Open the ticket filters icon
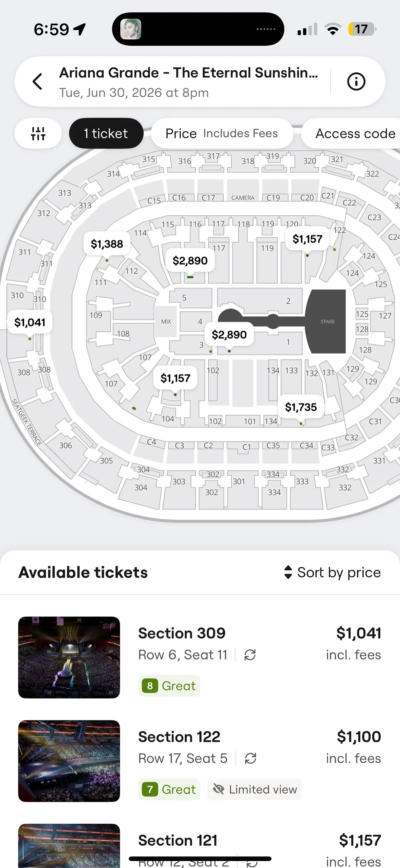This screenshot has height=868, width=400. click(38, 133)
